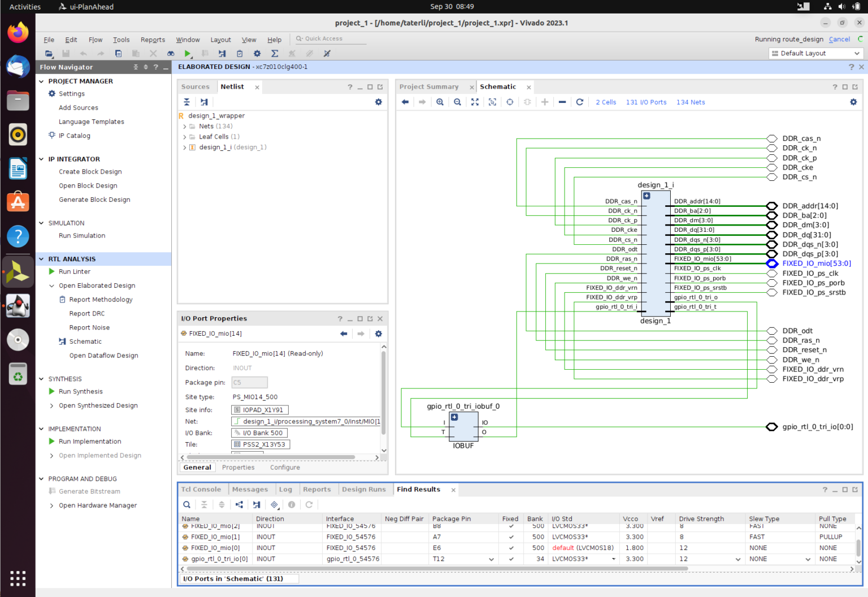Click the 131 I/O Ports link

[x=646, y=102]
